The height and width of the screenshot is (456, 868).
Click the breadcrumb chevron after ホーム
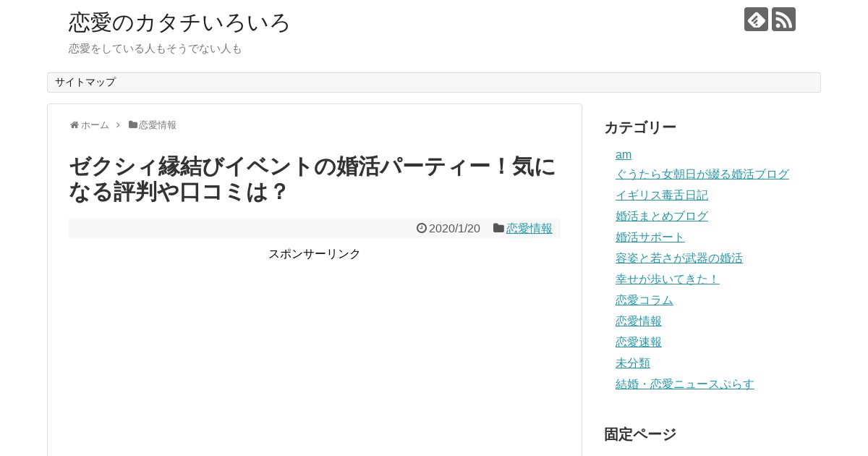coord(118,125)
